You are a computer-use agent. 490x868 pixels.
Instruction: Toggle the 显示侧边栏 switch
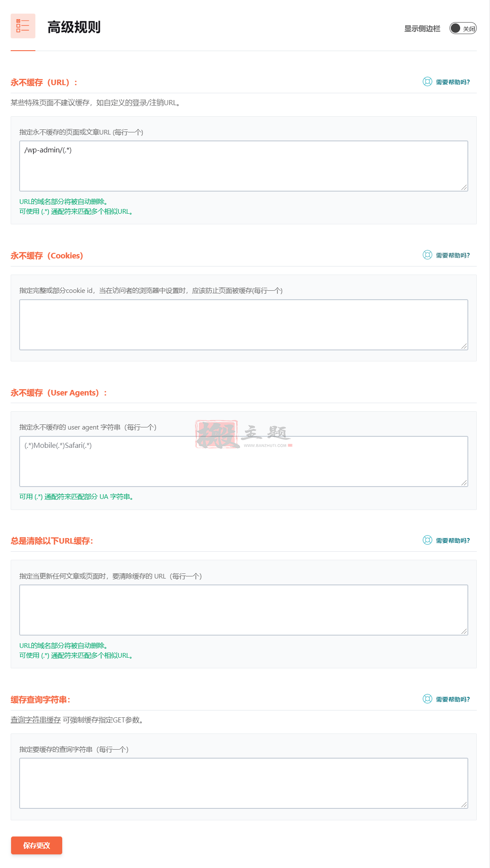(x=463, y=29)
